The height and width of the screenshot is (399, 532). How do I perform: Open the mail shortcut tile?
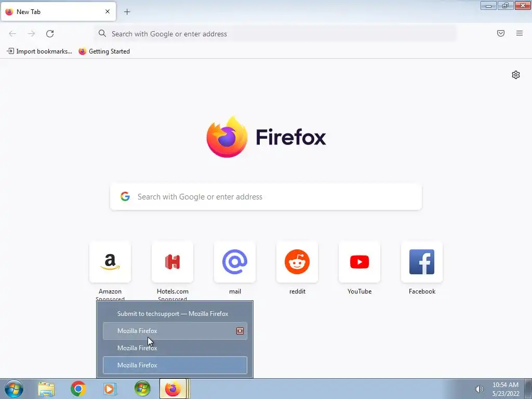click(x=235, y=262)
